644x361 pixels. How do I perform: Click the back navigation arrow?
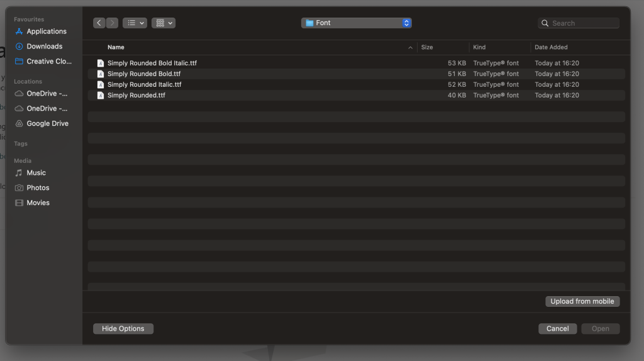click(x=99, y=23)
